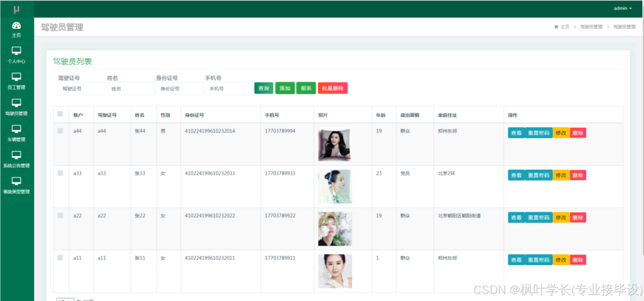This screenshot has height=301, width=644.
Task: Click the 报表 report button
Action: coord(306,88)
